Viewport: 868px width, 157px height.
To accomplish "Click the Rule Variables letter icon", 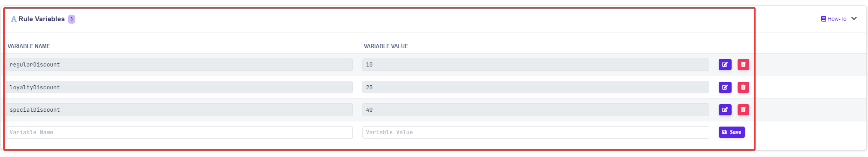I will tap(14, 19).
